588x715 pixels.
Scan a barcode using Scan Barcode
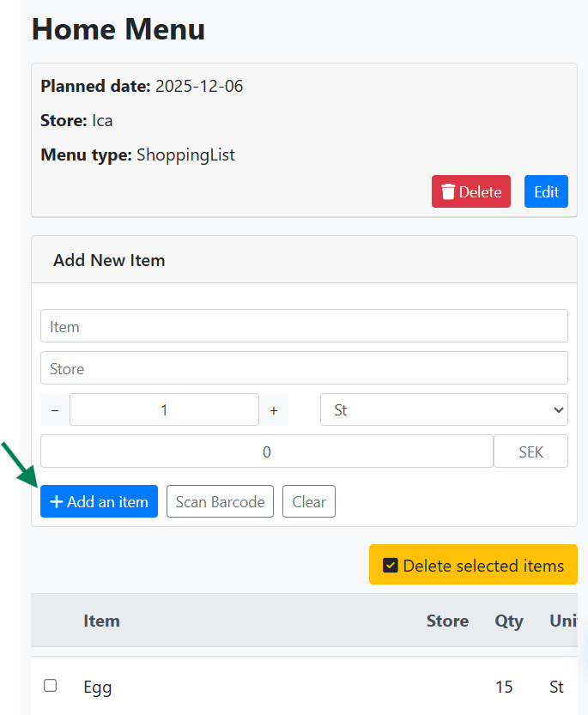(x=220, y=500)
